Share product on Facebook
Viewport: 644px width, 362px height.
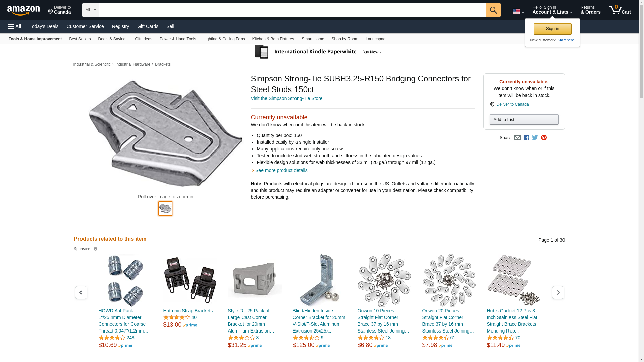click(x=526, y=138)
